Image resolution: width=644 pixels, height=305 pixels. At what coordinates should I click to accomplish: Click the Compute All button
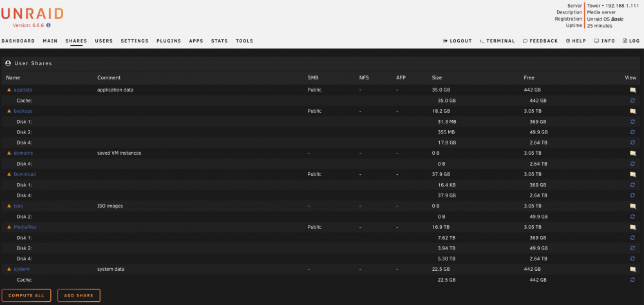tap(26, 295)
